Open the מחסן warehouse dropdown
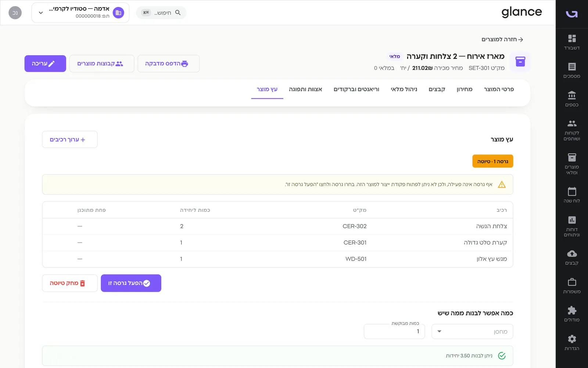Screen dimensions: 588x368 472,331
